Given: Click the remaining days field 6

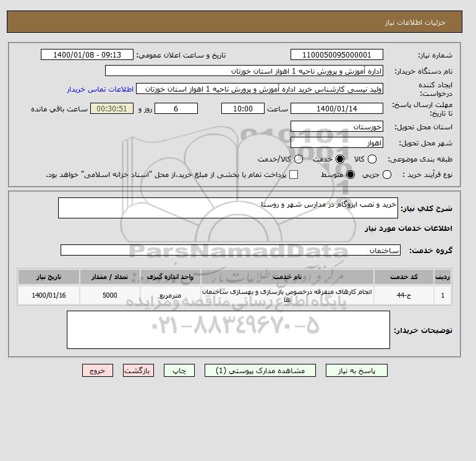Looking at the screenshot, I should tap(176, 108).
